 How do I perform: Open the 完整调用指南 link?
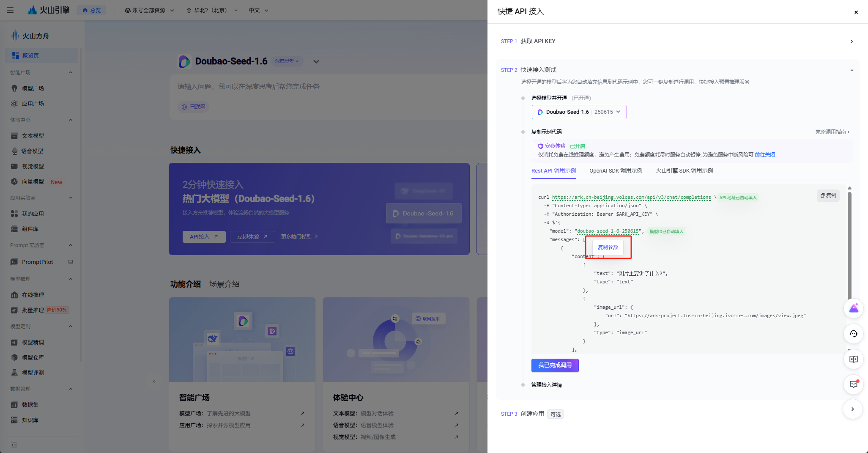832,132
